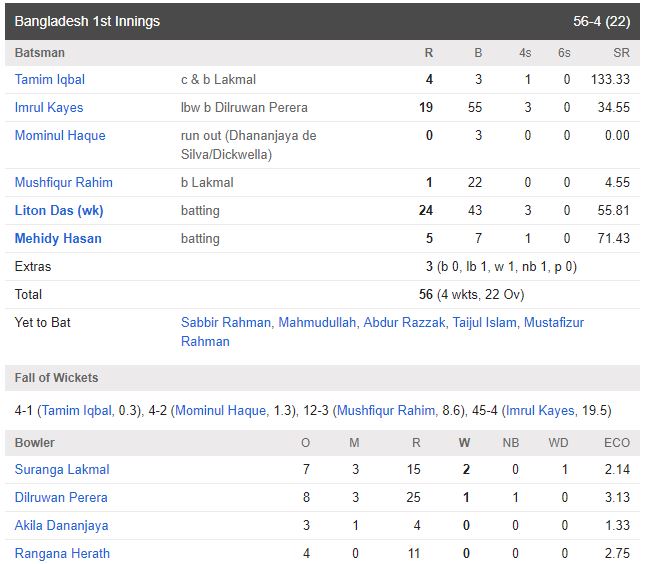
Task: Click Dilruwan Perera bowler link
Action: tap(61, 497)
